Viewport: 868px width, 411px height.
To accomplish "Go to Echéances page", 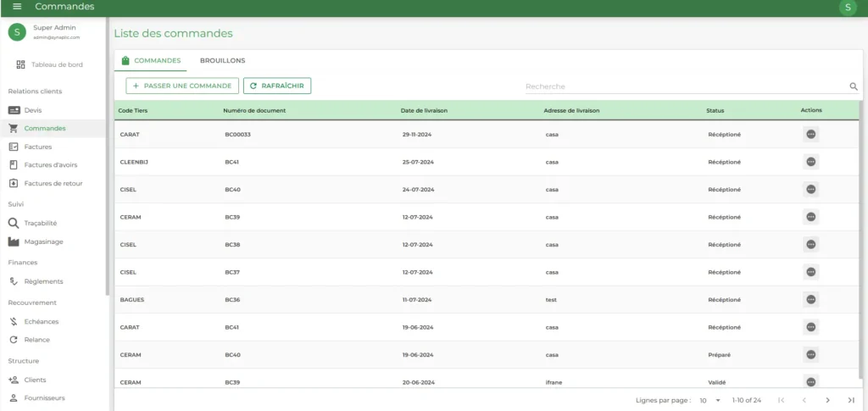I will point(53,321).
